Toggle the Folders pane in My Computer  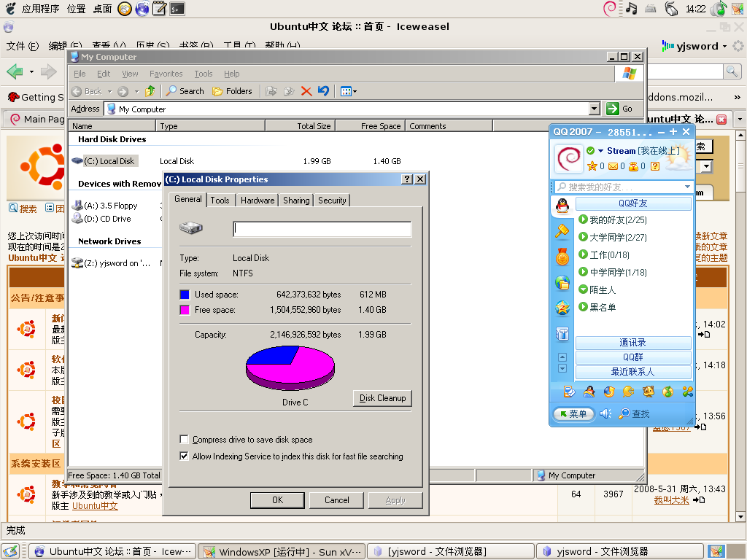click(232, 91)
